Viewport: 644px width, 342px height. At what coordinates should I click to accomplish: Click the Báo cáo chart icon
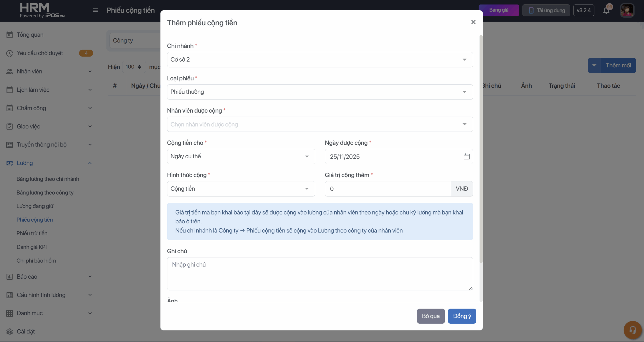point(10,277)
